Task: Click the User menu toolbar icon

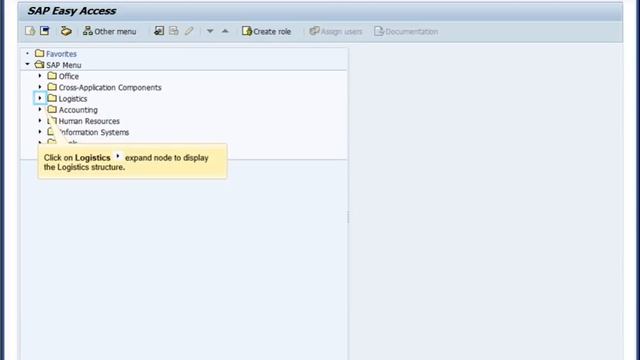Action: click(x=30, y=31)
